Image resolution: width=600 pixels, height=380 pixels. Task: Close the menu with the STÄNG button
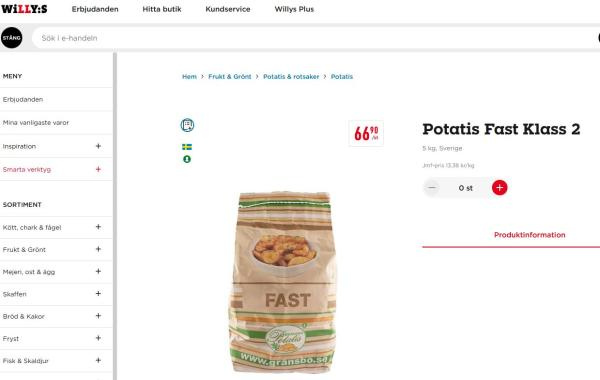pos(11,38)
